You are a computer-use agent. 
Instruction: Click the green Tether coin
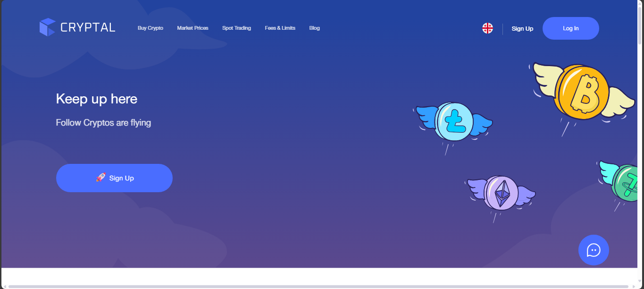[x=630, y=183]
